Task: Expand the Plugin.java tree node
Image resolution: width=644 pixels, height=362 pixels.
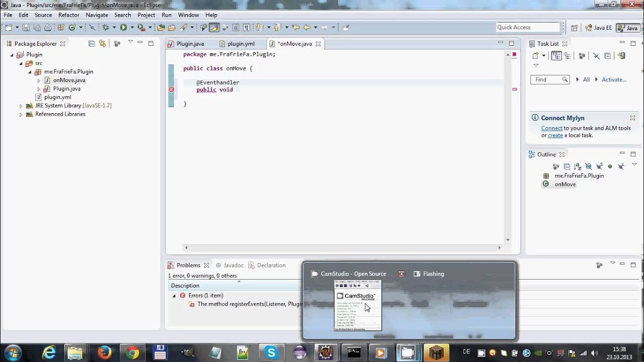Action: point(39,89)
